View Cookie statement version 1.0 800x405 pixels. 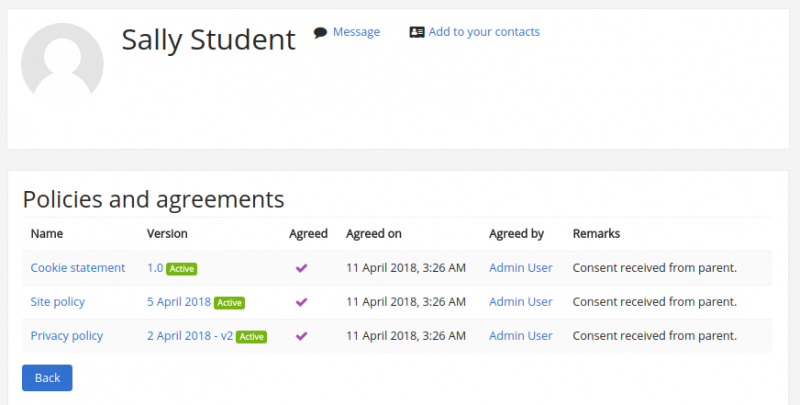click(155, 268)
